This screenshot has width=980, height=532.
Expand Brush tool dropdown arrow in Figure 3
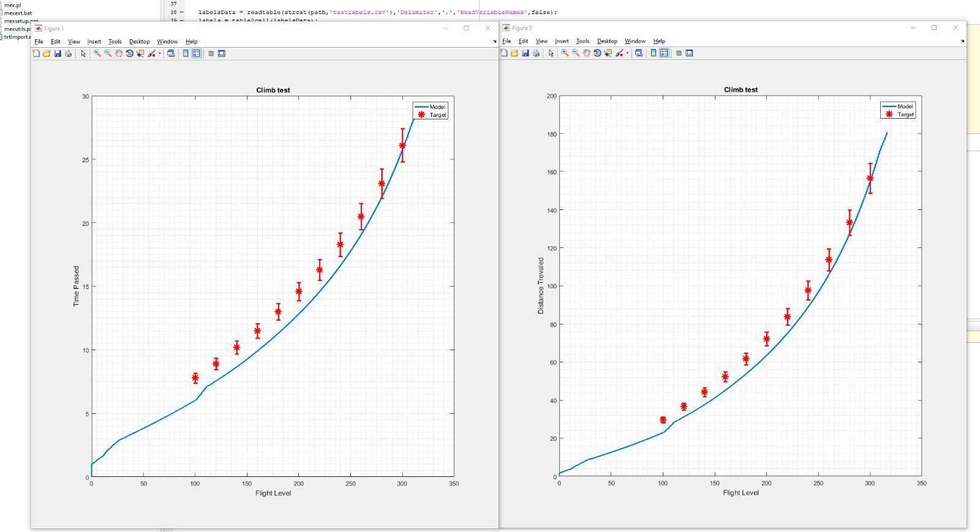(627, 53)
